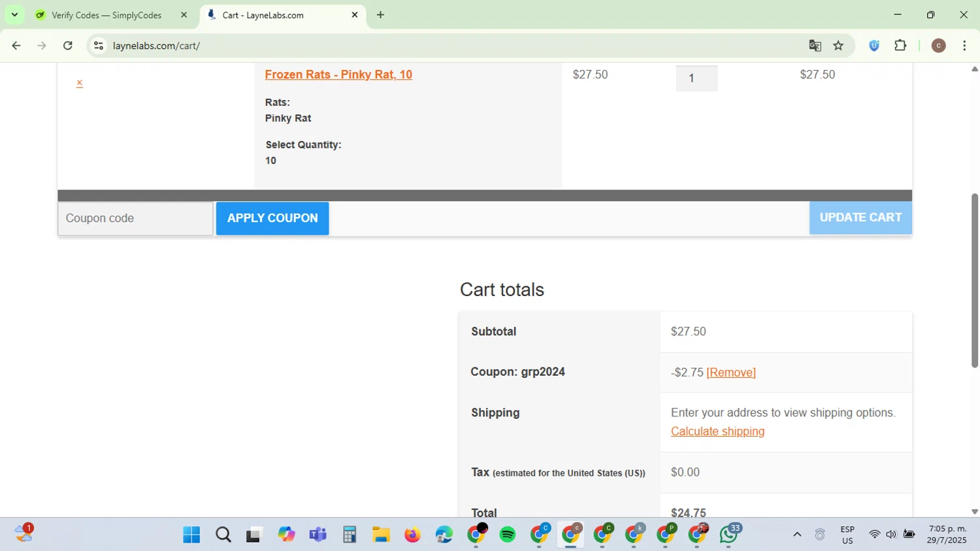Launch Microsoft Edge from taskbar
The height and width of the screenshot is (551, 980).
click(444, 535)
